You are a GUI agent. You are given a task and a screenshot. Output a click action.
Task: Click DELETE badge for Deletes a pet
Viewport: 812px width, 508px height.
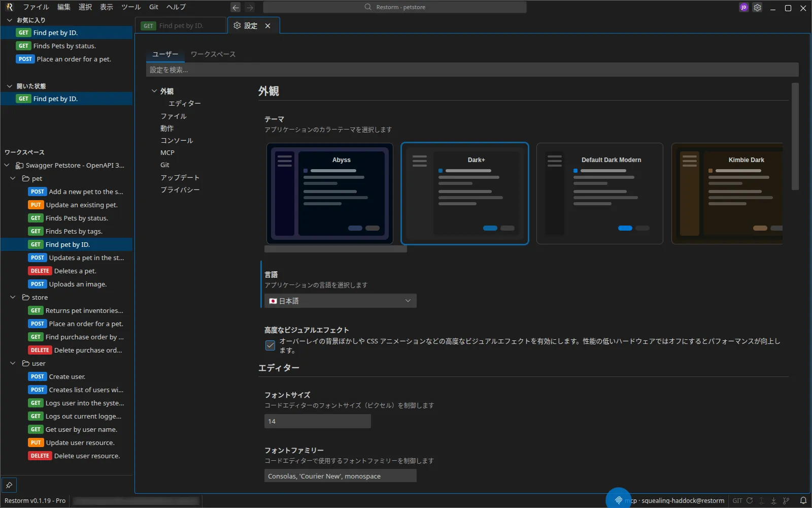point(40,271)
